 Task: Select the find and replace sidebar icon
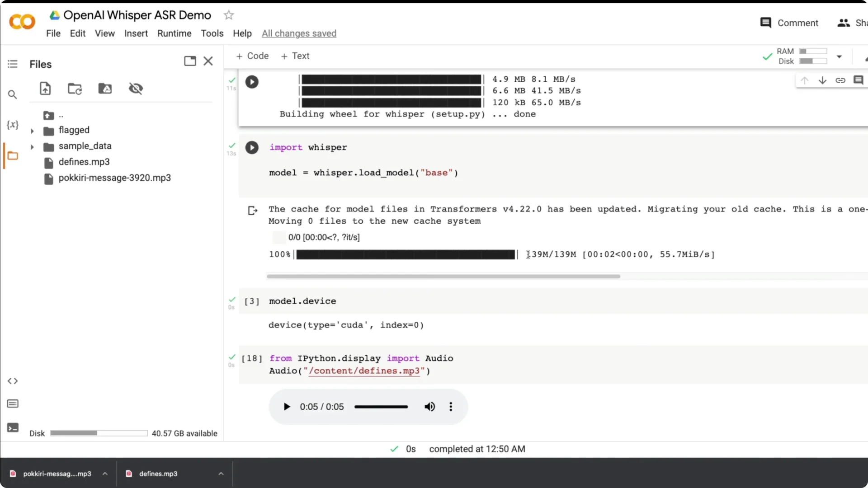click(x=12, y=94)
